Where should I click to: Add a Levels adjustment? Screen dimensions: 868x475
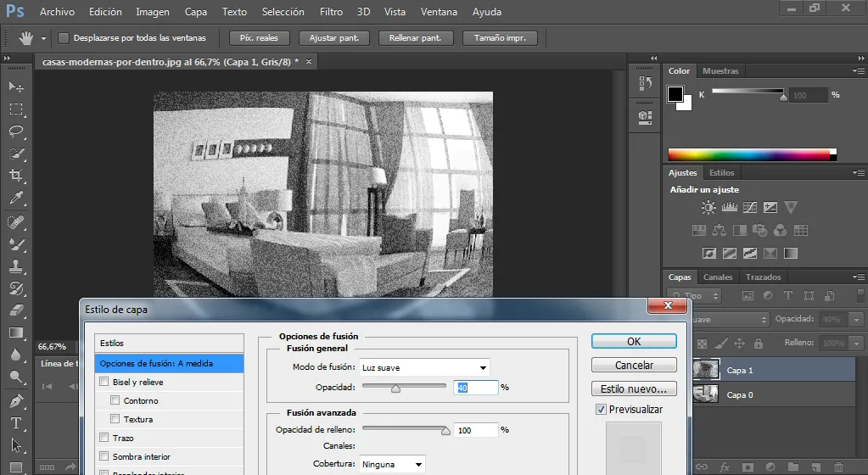click(x=729, y=208)
